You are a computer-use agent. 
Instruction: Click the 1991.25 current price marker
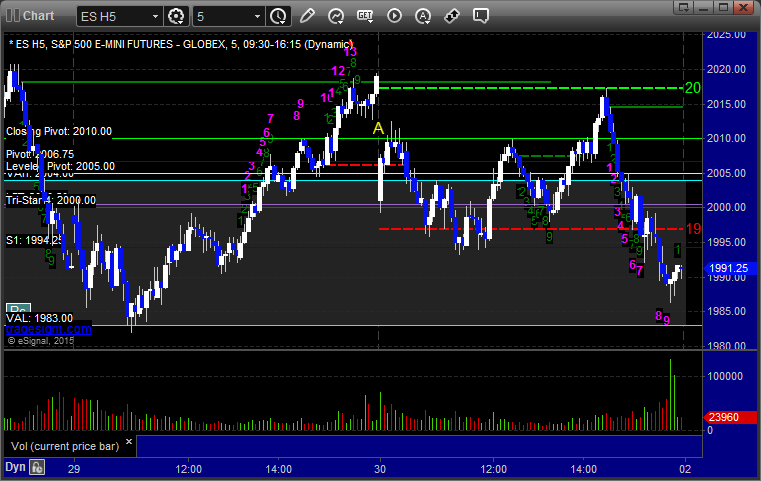729,268
